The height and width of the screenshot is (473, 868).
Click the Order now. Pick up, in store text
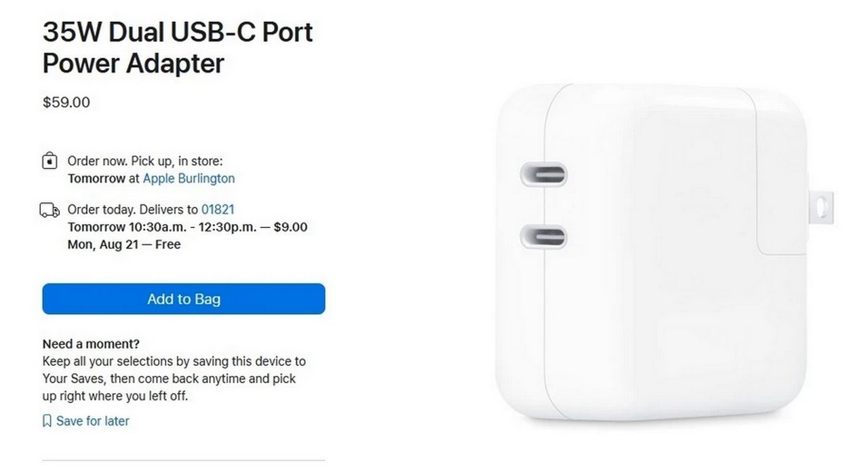coord(145,162)
